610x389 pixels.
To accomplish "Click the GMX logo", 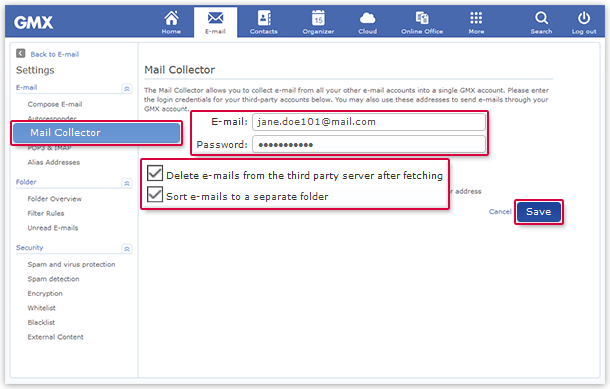I will click(x=33, y=22).
